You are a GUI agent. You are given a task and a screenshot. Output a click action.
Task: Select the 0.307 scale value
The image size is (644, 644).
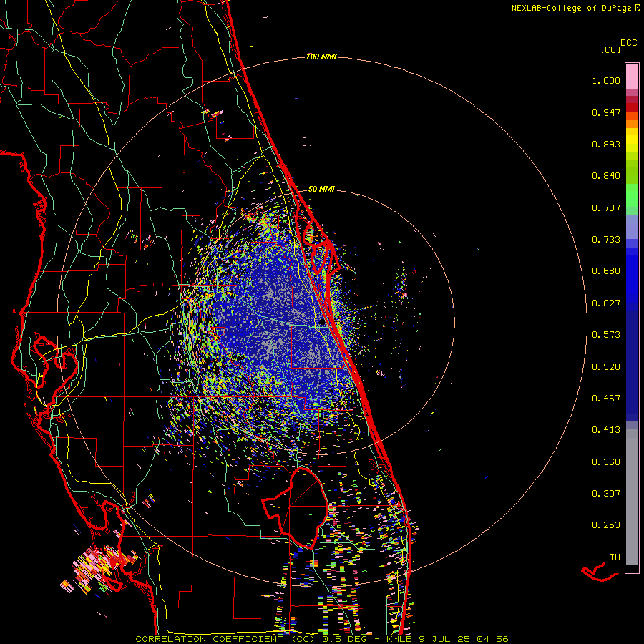click(x=606, y=494)
